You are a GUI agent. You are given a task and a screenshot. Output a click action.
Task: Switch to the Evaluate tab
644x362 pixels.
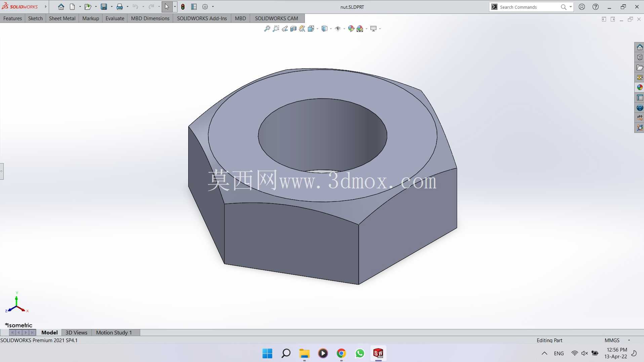pyautogui.click(x=115, y=19)
